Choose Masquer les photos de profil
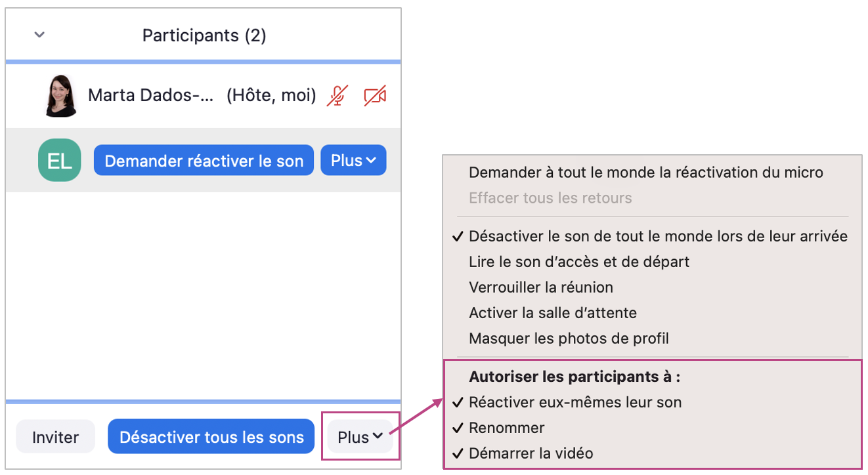Viewport: 868px width, 475px height. click(569, 339)
